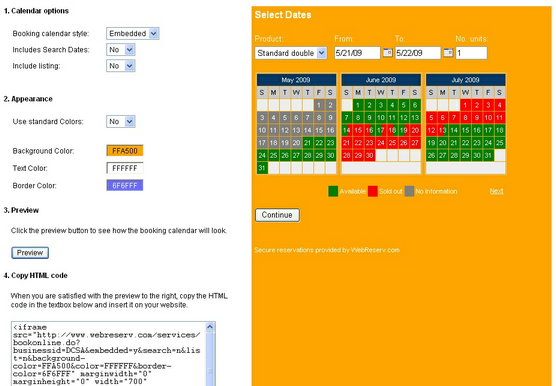Open the Booking calendar style dropdown
The image size is (556, 386).
(x=133, y=33)
